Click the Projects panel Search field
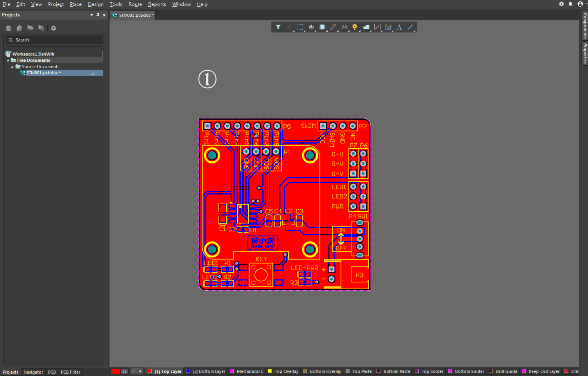Viewport: 588px width, 376px height. tap(54, 40)
